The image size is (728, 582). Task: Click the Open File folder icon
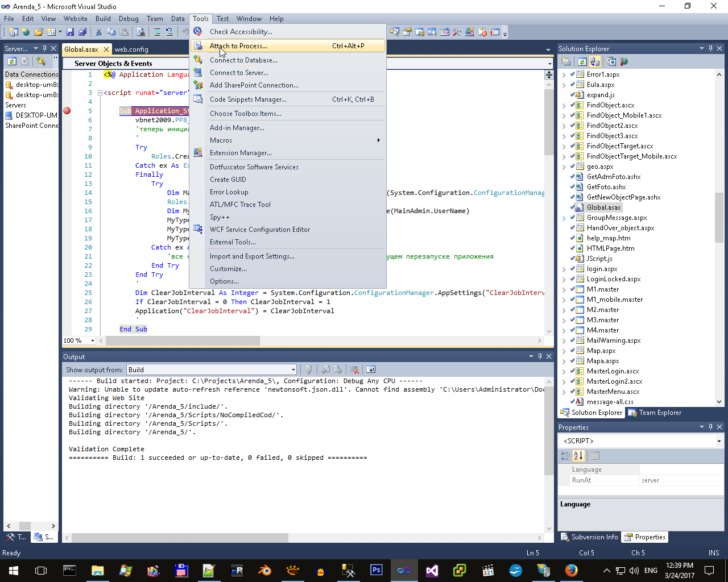[39, 32]
